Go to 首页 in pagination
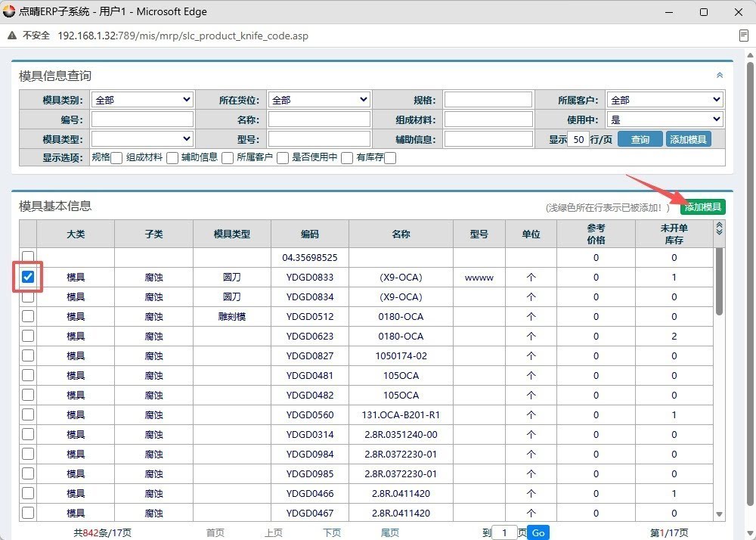This screenshot has width=756, height=540. tap(215, 532)
